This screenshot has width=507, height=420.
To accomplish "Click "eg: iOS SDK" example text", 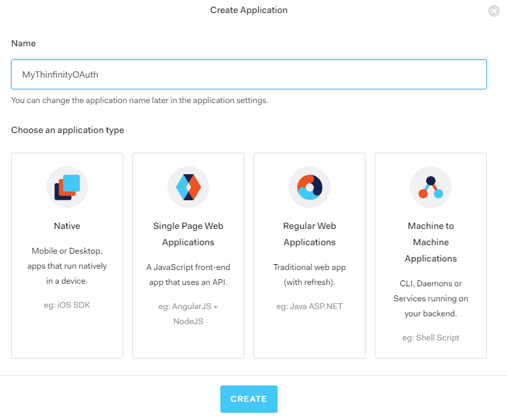I will [67, 305].
